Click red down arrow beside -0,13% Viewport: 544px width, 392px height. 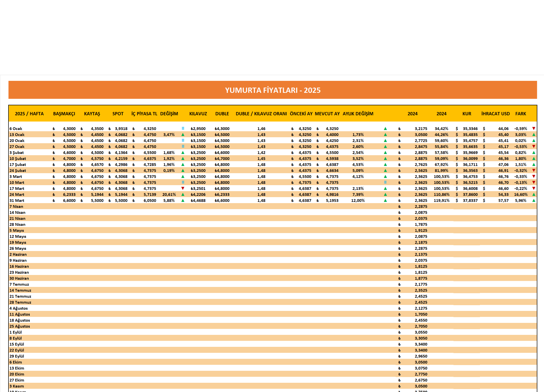[534, 182]
